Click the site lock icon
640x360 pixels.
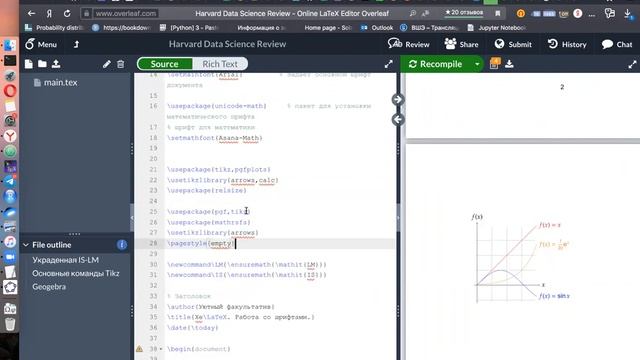[x=86, y=13]
